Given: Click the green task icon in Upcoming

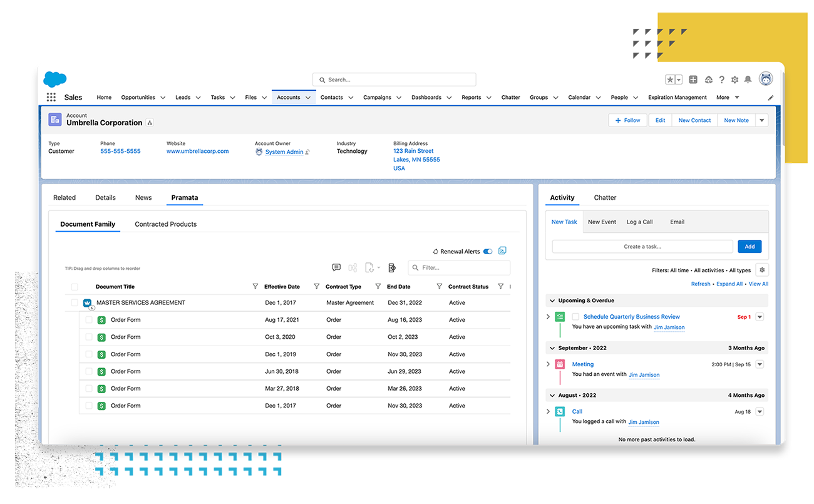Looking at the screenshot, I should click(560, 317).
